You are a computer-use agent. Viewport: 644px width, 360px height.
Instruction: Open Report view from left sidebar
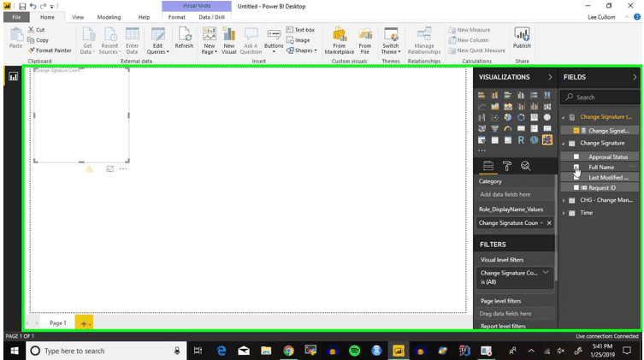click(13, 77)
